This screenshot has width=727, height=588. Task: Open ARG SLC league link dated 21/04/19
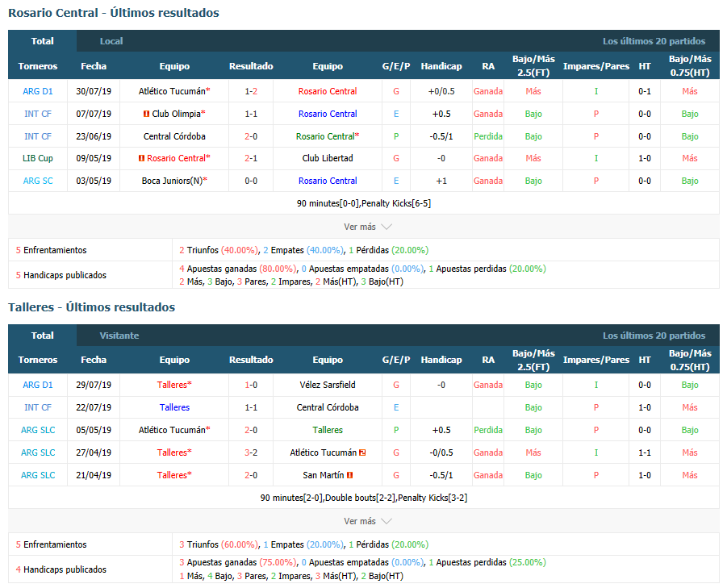pos(38,475)
